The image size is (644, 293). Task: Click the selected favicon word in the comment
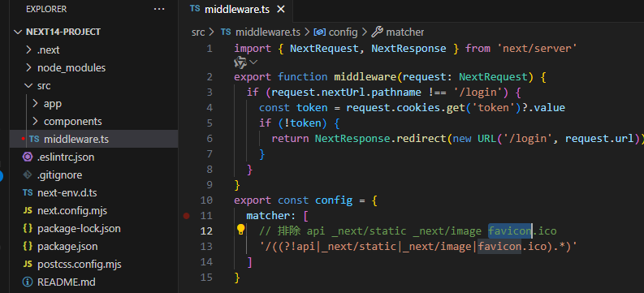pos(510,231)
